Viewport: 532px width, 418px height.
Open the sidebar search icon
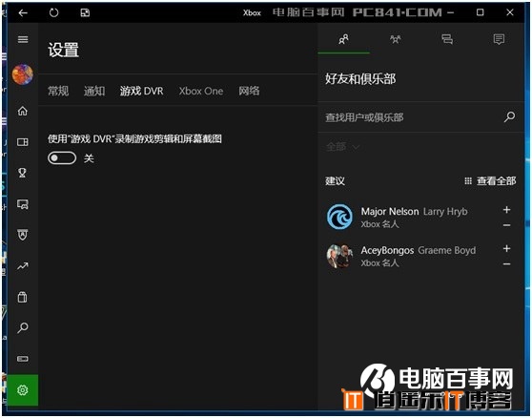point(23,327)
